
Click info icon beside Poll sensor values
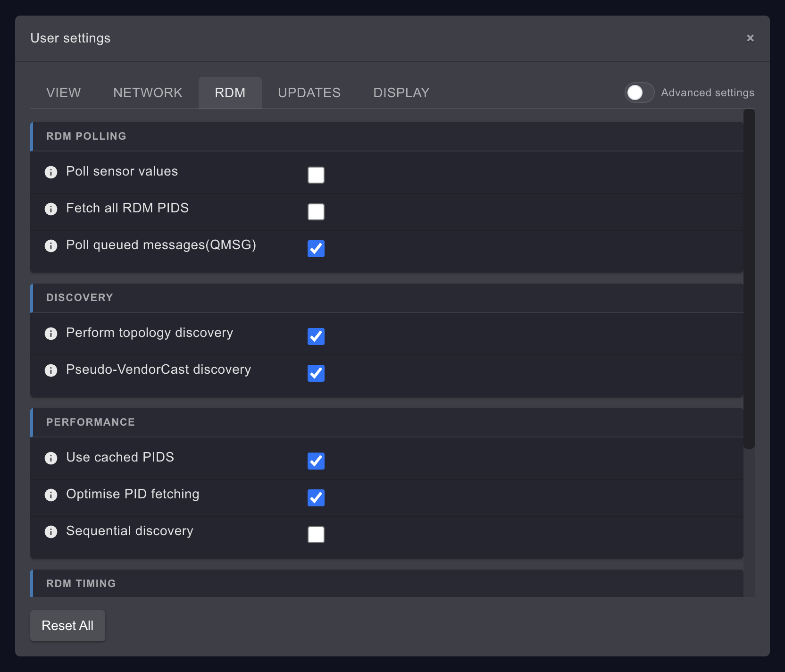51,172
